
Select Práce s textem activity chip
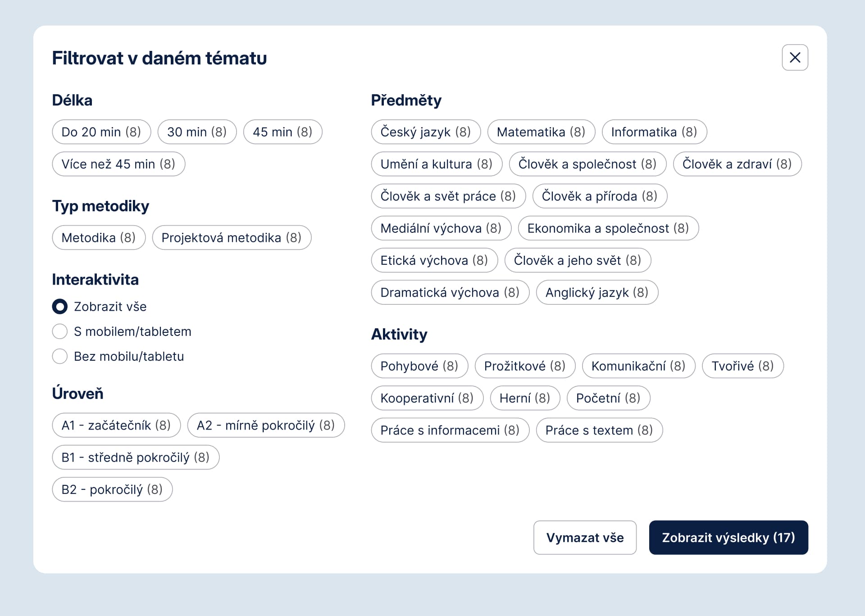click(x=599, y=430)
